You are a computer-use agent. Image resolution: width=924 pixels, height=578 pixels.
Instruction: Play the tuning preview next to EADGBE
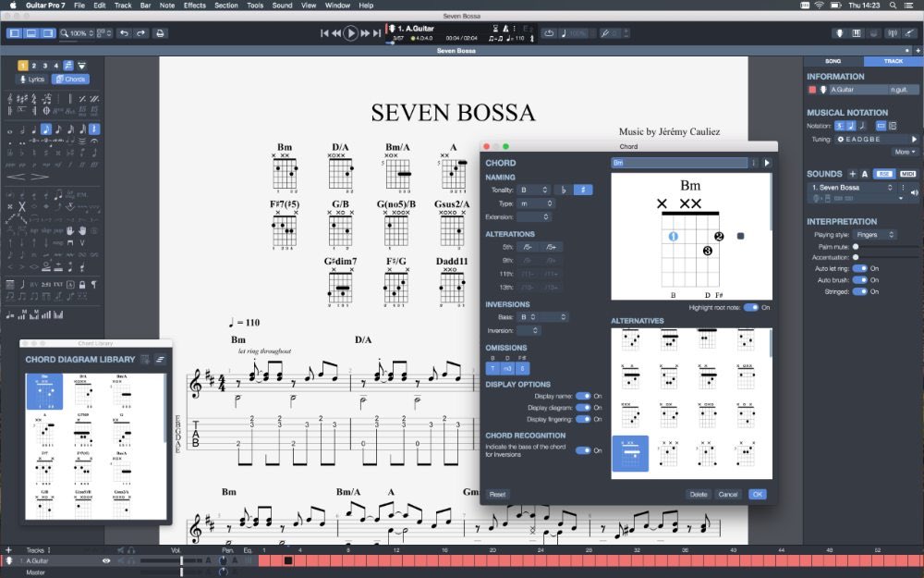point(914,140)
